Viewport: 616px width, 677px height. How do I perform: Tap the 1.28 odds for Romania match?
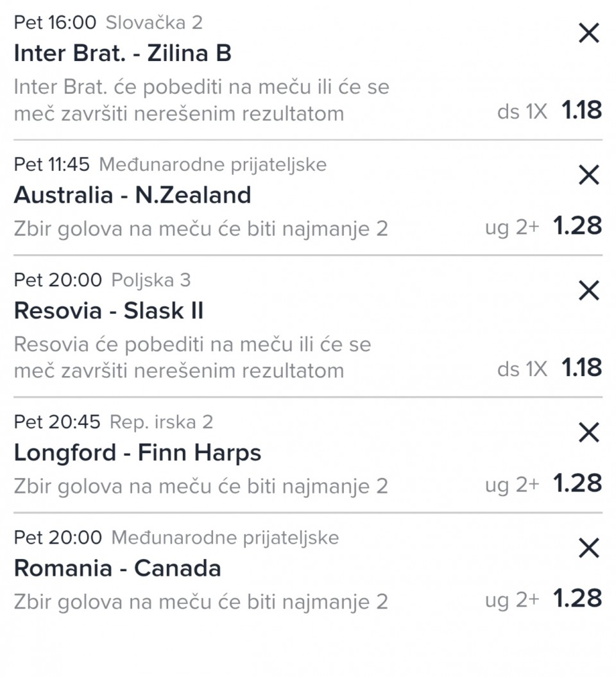pos(577,599)
